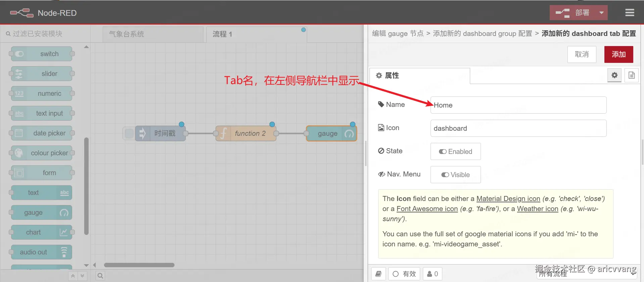The width and height of the screenshot is (644, 282).
Task: Open the 所有流程 scope dropdown
Action: pos(587,274)
